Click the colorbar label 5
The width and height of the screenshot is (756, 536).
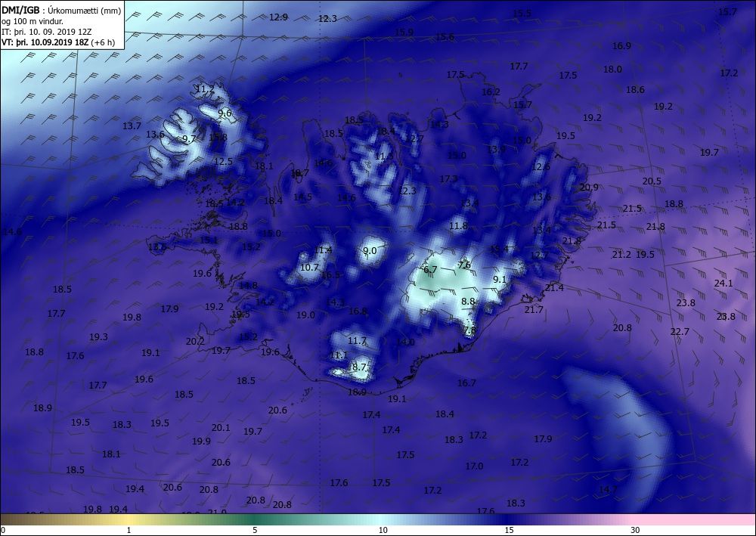[255, 530]
